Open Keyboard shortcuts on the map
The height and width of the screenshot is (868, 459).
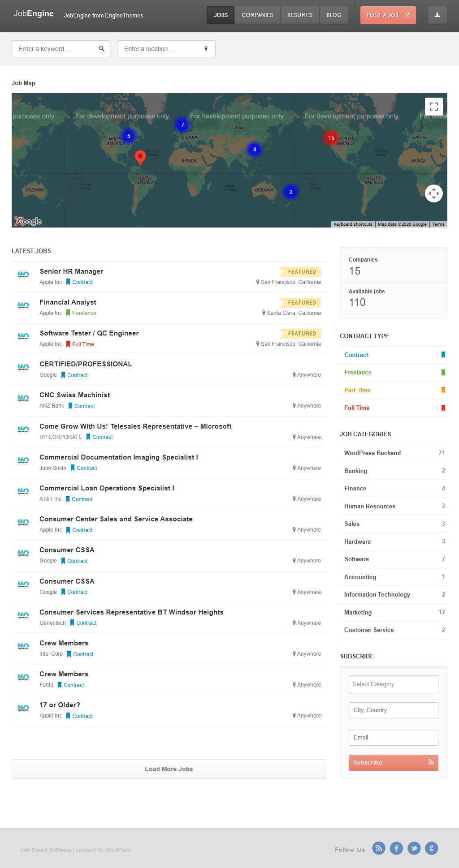coord(353,224)
